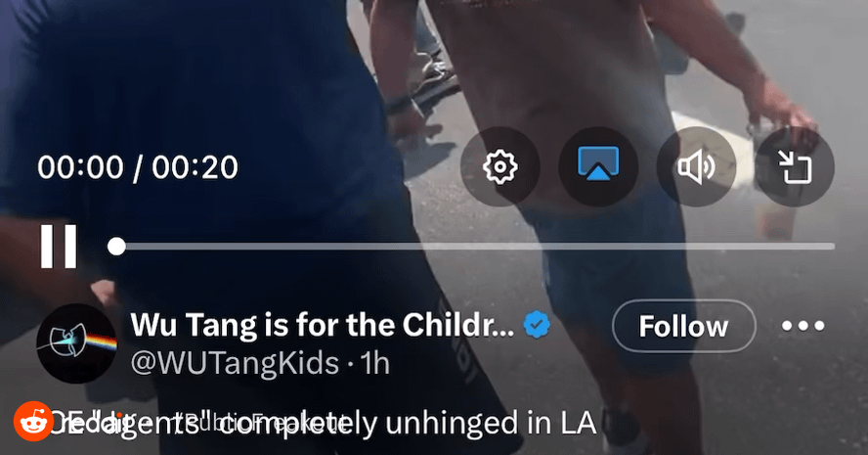Jump near the end of the progress bar
Image resolution: width=868 pixels, height=455 pixels.
pyautogui.click(x=819, y=246)
